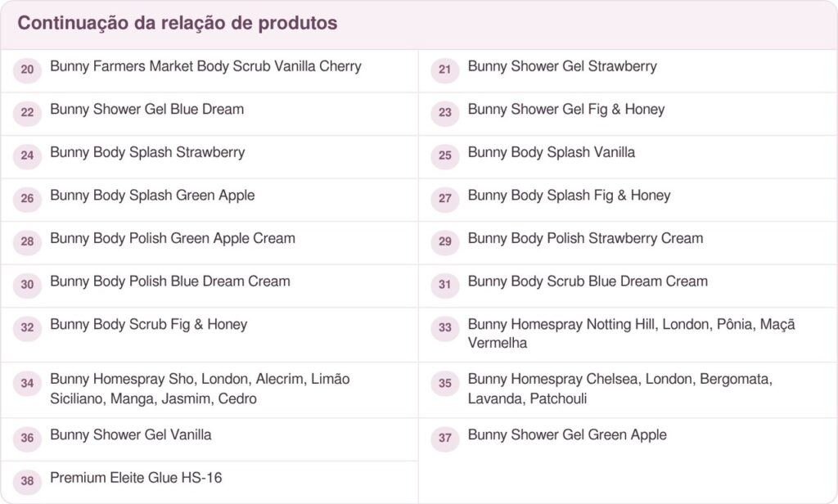Click Bunny Body Splash Green Apple
This screenshot has width=838, height=504.
coord(152,195)
